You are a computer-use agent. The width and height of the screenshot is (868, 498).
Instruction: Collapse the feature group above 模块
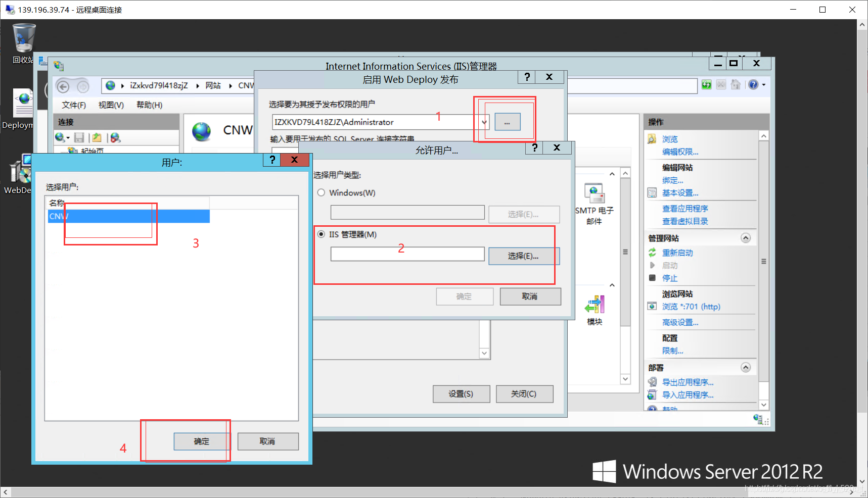(612, 285)
